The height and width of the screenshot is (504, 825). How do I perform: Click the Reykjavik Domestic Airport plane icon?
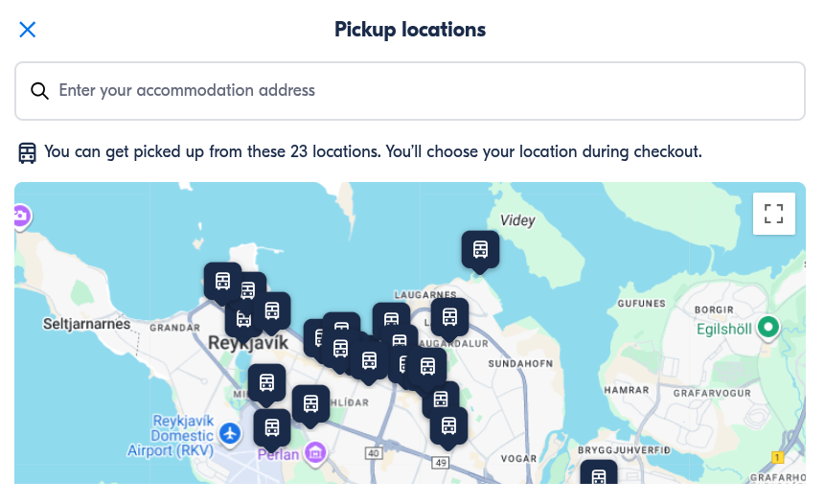pos(229,434)
